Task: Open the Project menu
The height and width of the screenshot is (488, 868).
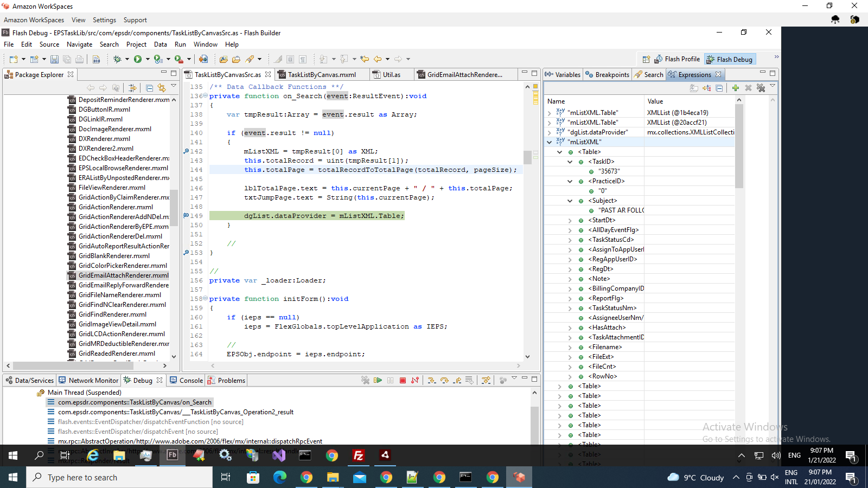Action: 136,44
